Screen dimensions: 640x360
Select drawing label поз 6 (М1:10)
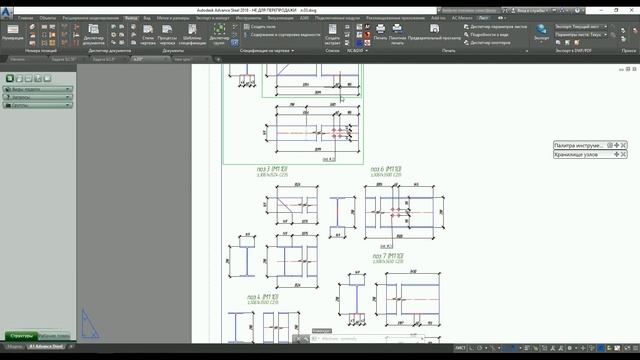click(x=386, y=169)
